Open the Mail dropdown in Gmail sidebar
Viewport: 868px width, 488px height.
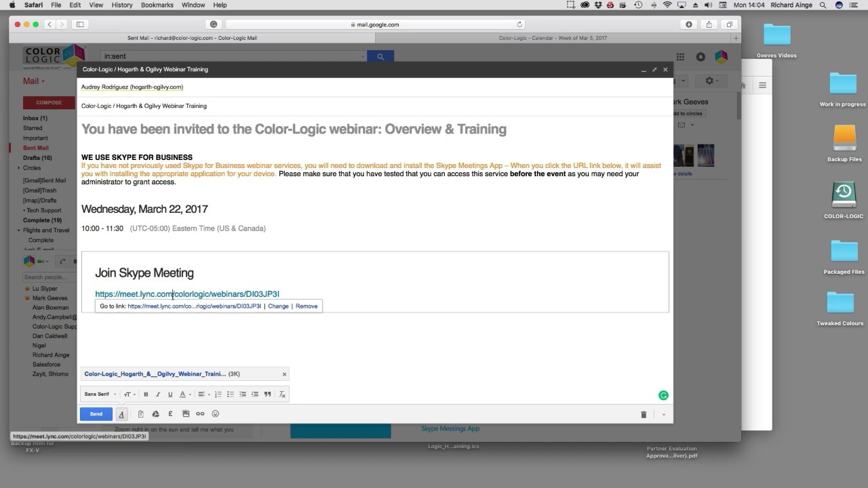pyautogui.click(x=34, y=81)
